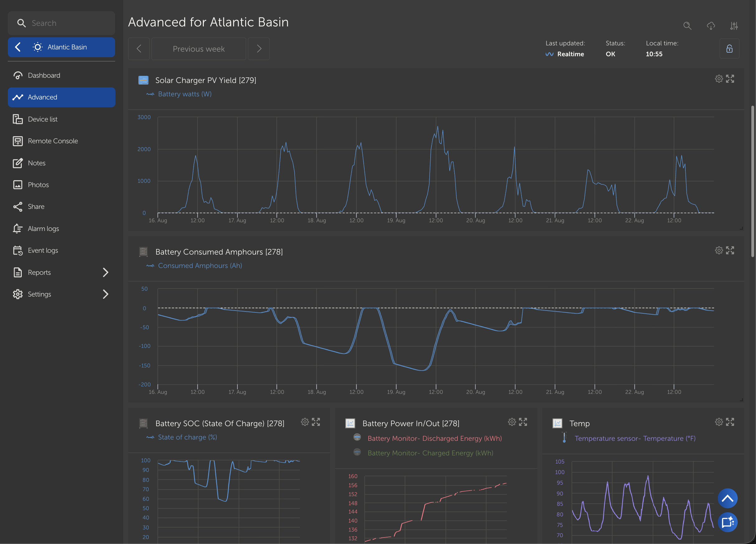This screenshot has height=544, width=756.
Task: Go back from Atlantic Basin installation
Action: click(18, 47)
